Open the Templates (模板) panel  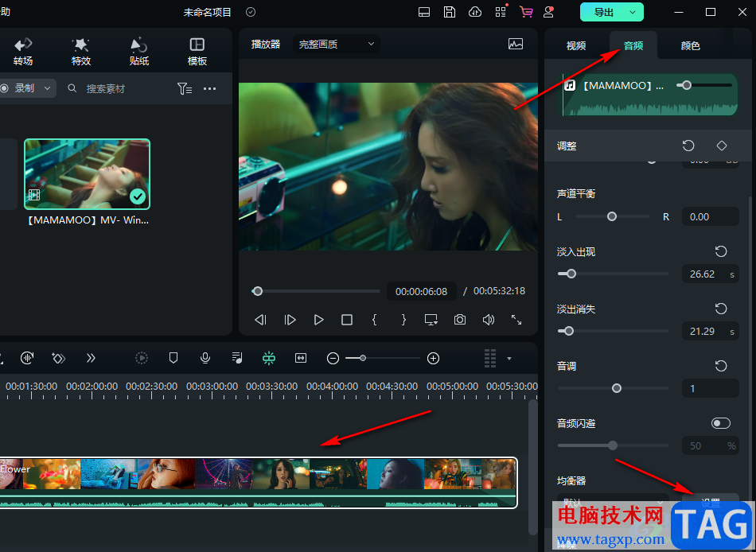click(x=197, y=52)
